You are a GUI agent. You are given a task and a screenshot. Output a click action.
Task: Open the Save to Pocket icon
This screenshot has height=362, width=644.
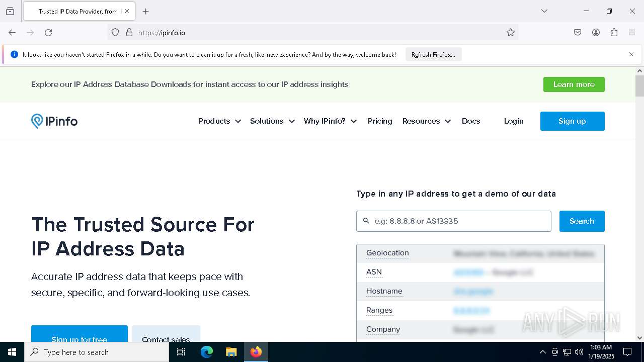coord(578,33)
